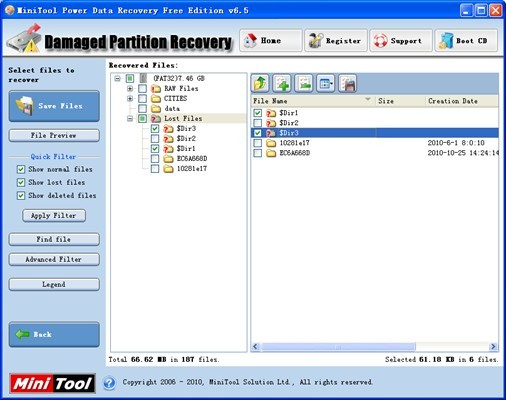Click the up-folder arrow toolbar icon
Viewport: 506px width, 400px height.
260,83
